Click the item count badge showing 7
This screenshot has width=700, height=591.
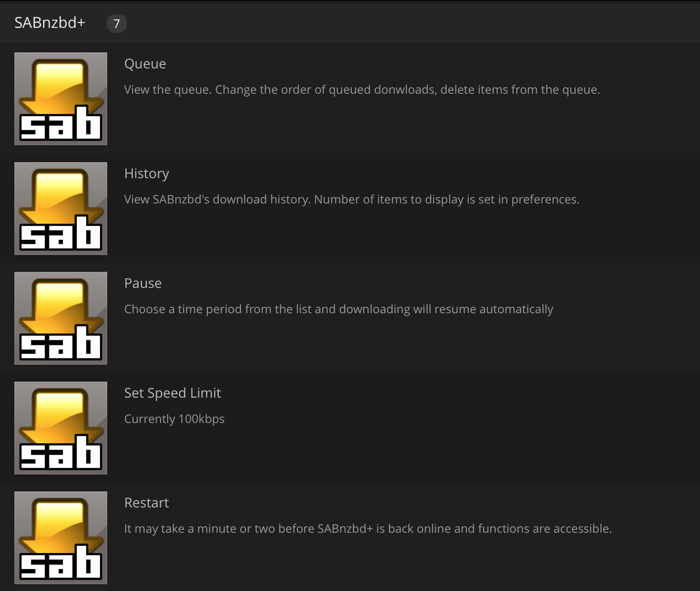[x=117, y=23]
